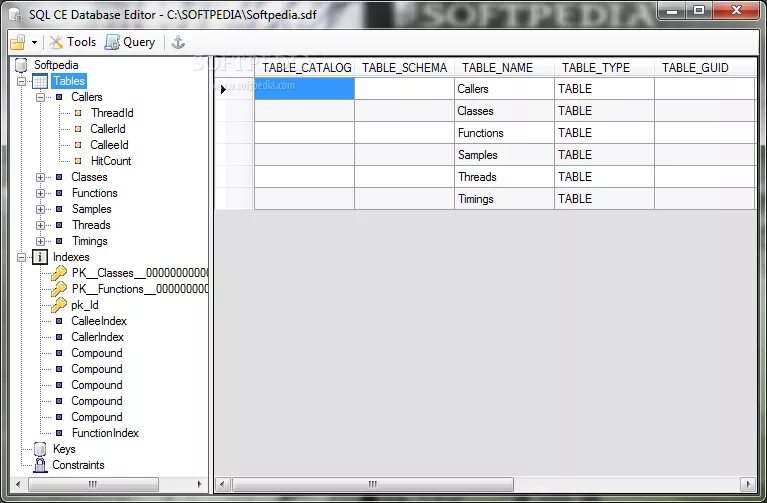This screenshot has width=767, height=503.
Task: Click the anchor toolbar icon
Action: pyautogui.click(x=178, y=43)
